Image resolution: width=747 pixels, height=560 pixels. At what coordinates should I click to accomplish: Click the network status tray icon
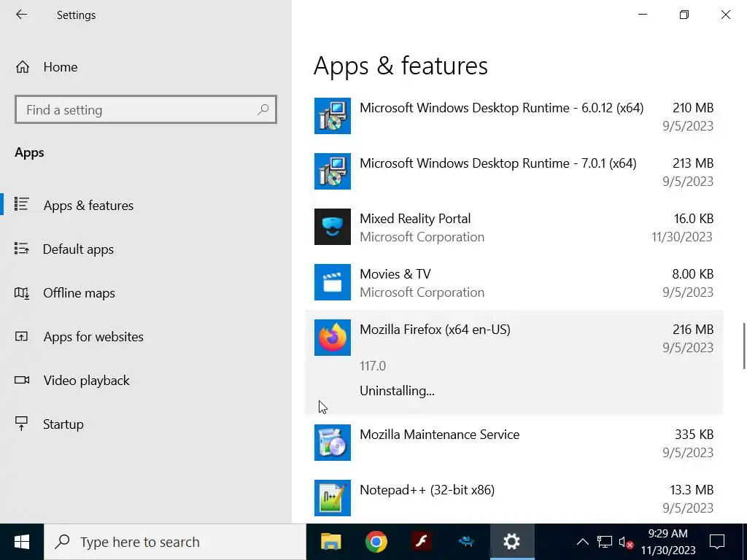pos(605,542)
